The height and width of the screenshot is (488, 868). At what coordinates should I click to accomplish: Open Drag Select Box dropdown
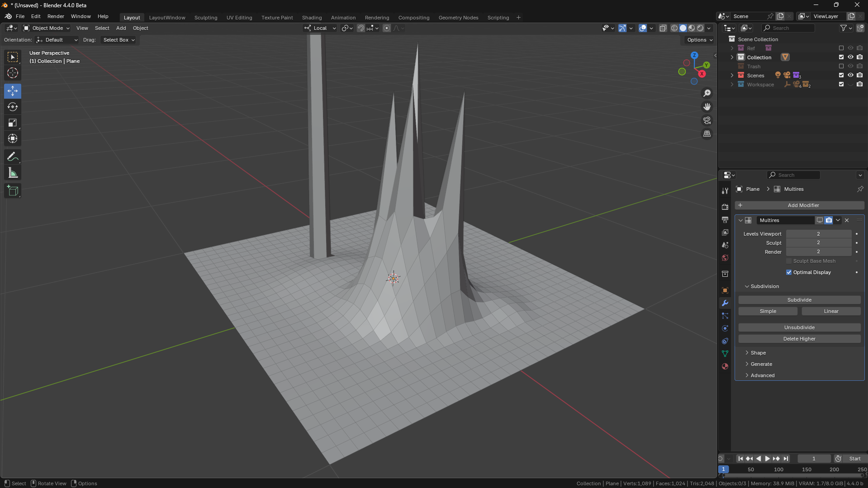(x=119, y=40)
